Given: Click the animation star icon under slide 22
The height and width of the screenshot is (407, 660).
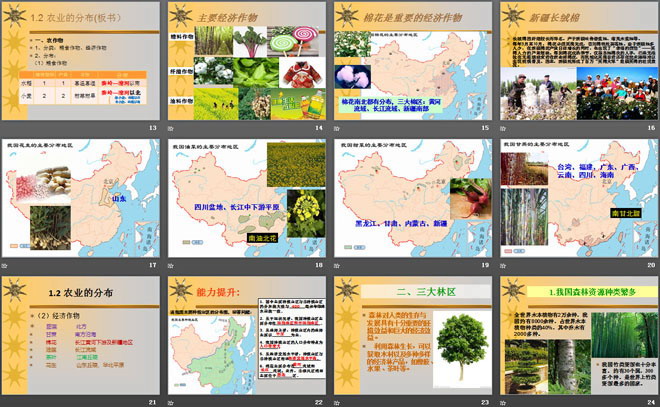Looking at the screenshot, I should (170, 403).
